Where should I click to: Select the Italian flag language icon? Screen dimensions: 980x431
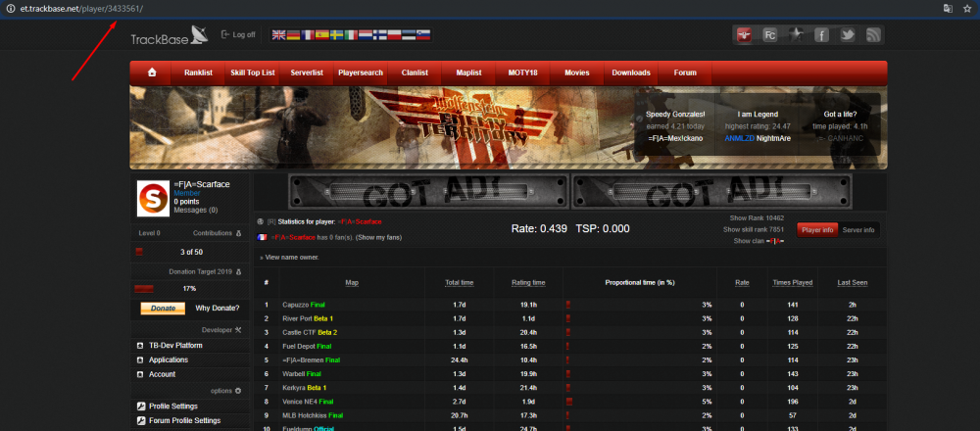(351, 35)
